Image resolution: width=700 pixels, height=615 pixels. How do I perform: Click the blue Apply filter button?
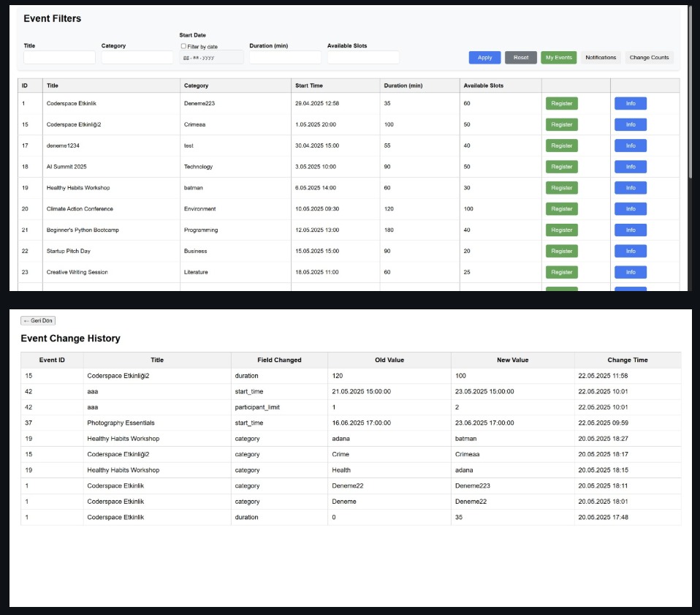[x=484, y=58]
